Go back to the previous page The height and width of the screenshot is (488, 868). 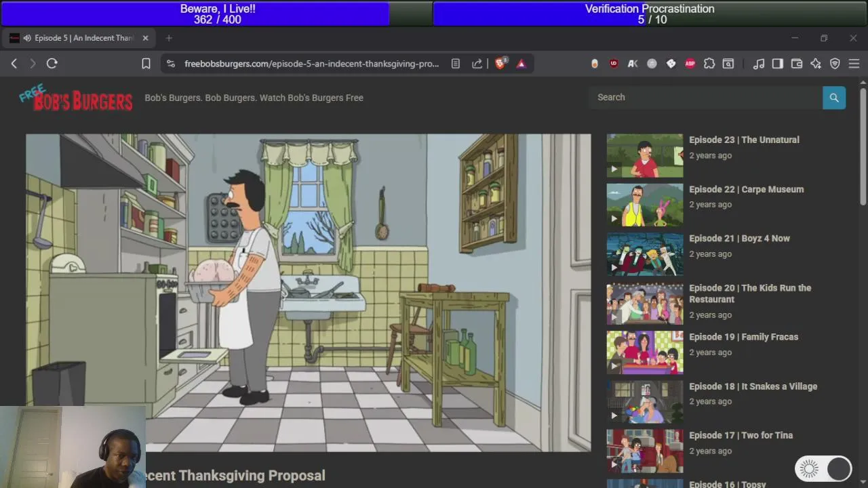14,63
